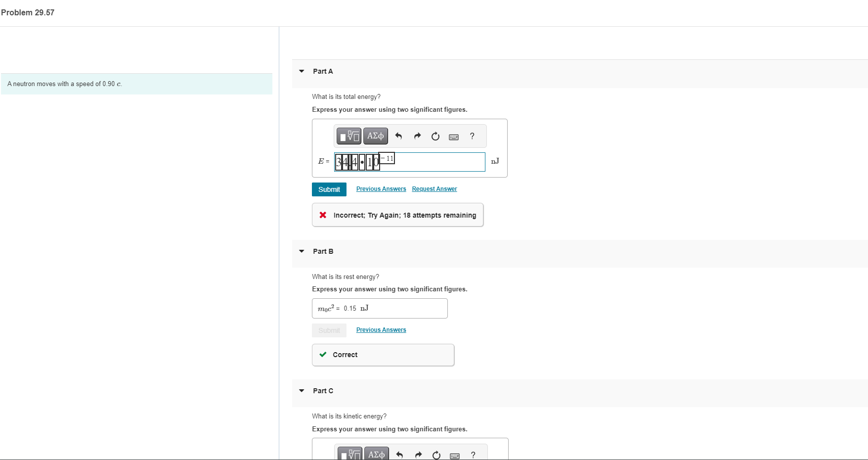
Task: Click the disabled Submit button in Part B
Action: (x=329, y=330)
